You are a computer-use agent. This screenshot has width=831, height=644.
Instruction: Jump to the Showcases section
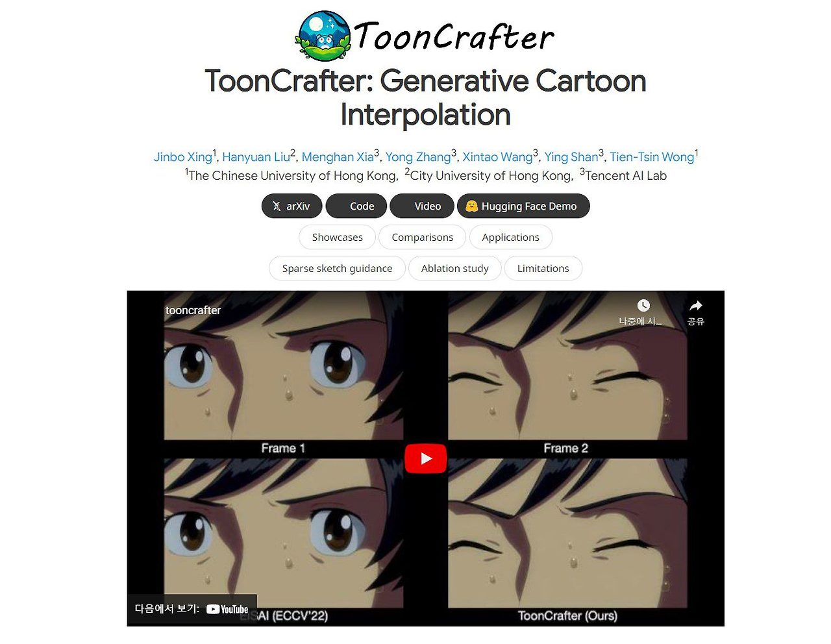337,237
